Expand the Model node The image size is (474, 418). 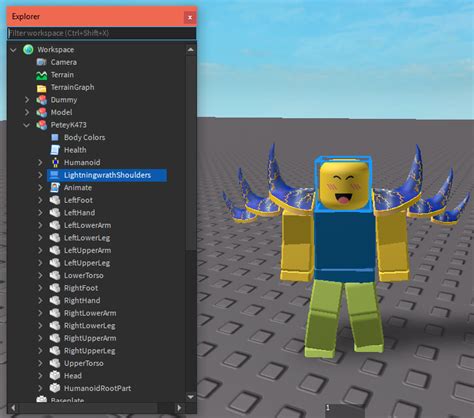27,112
